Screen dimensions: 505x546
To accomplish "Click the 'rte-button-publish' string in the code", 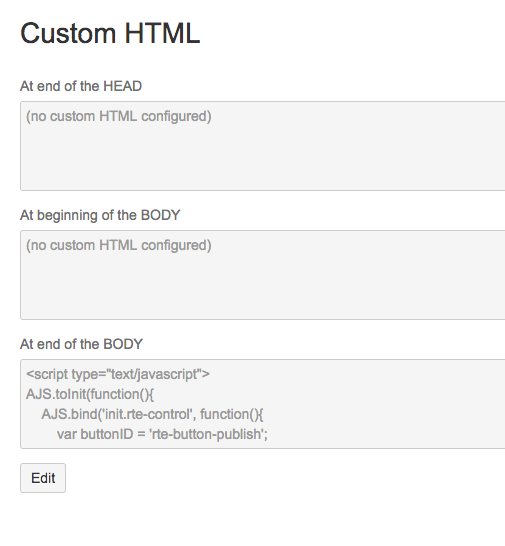I will coord(207,434).
